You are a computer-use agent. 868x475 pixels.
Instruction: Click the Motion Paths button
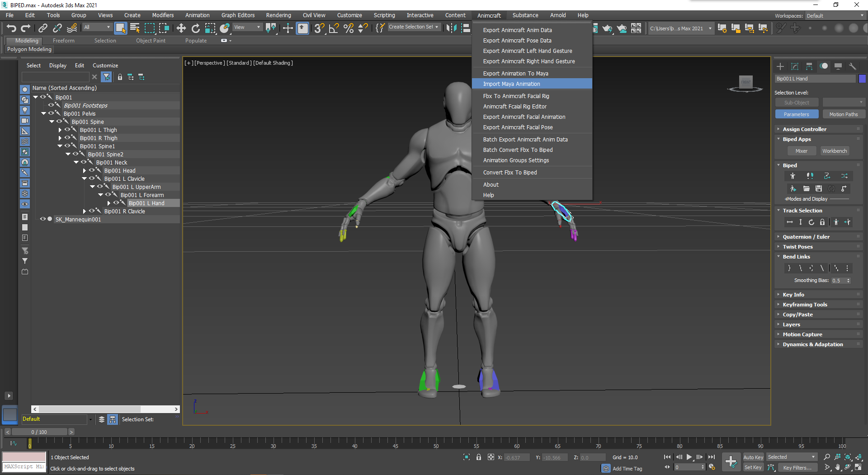point(844,114)
